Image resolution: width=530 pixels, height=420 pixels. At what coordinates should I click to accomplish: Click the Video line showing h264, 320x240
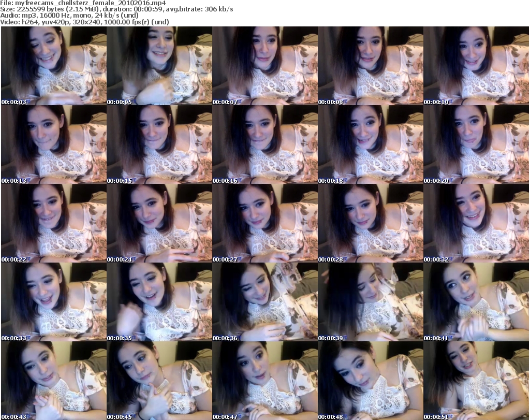[84, 22]
